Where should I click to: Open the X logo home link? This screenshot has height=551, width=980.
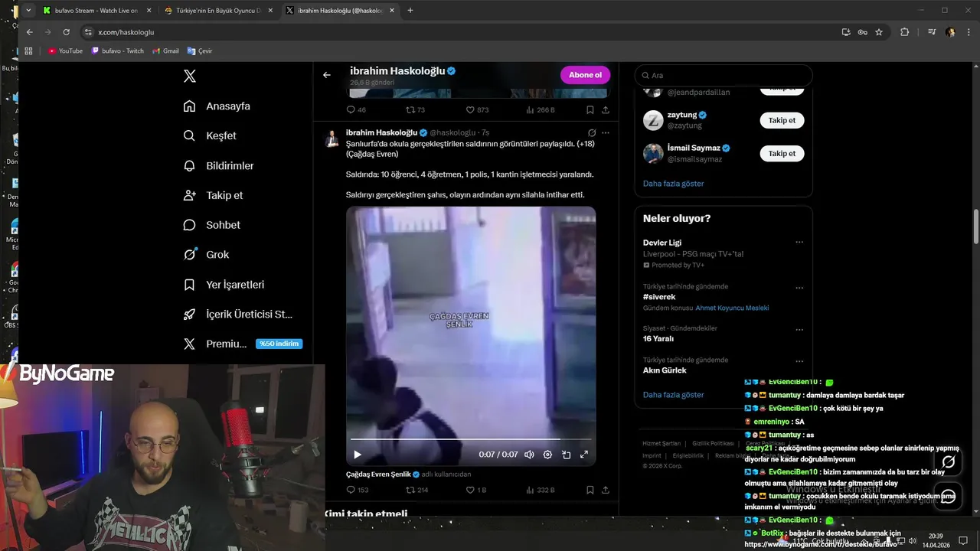tap(190, 76)
